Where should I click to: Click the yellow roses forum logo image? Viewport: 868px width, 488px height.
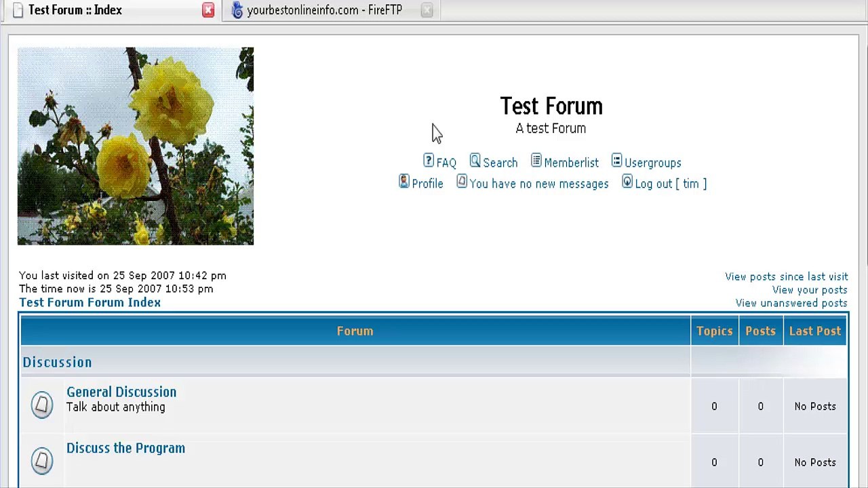pyautogui.click(x=136, y=146)
